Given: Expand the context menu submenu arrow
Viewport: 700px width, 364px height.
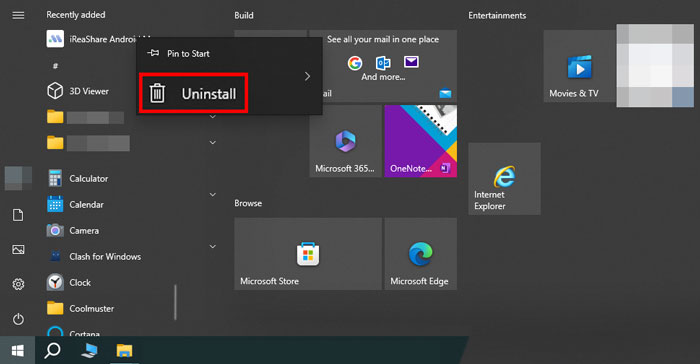Looking at the screenshot, I should click(307, 76).
